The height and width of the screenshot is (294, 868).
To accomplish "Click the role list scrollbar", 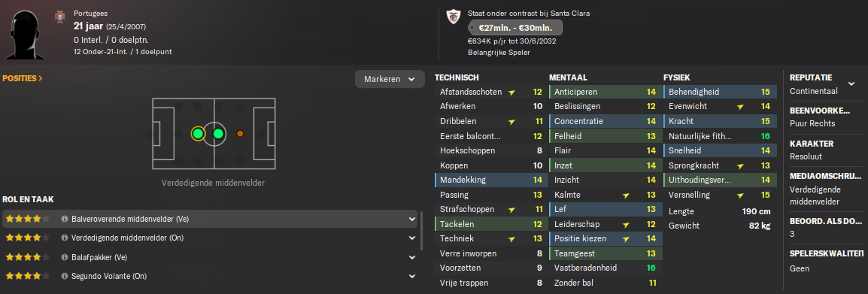I will click(421, 230).
